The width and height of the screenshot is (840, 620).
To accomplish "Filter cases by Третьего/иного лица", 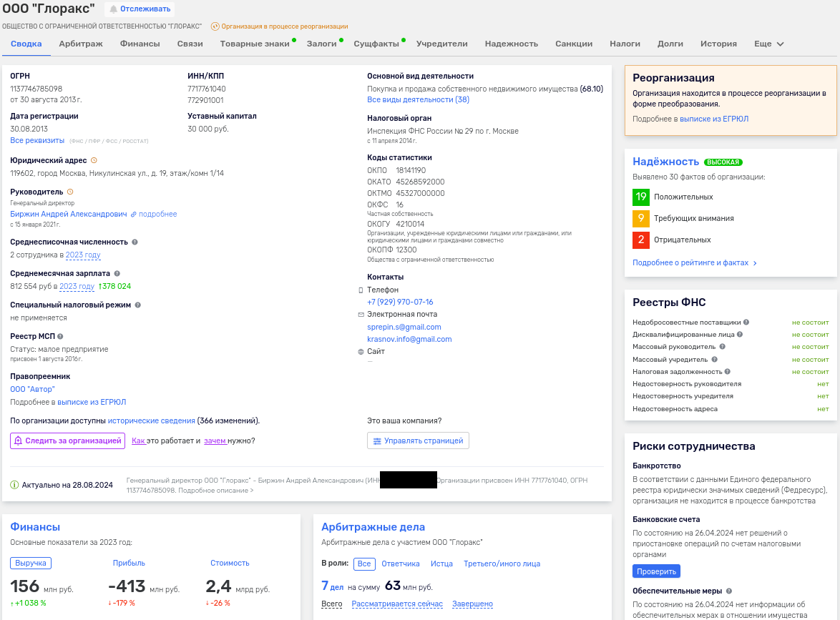I will click(x=502, y=564).
